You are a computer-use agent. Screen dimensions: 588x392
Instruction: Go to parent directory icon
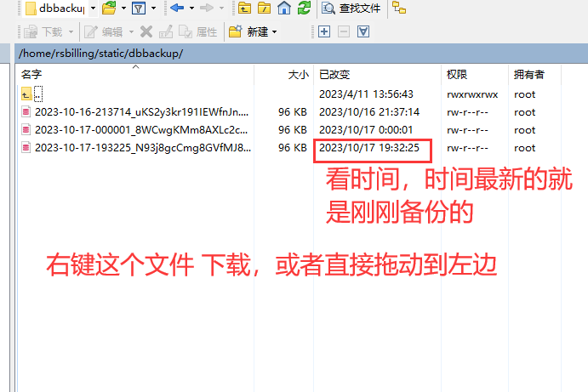[244, 9]
